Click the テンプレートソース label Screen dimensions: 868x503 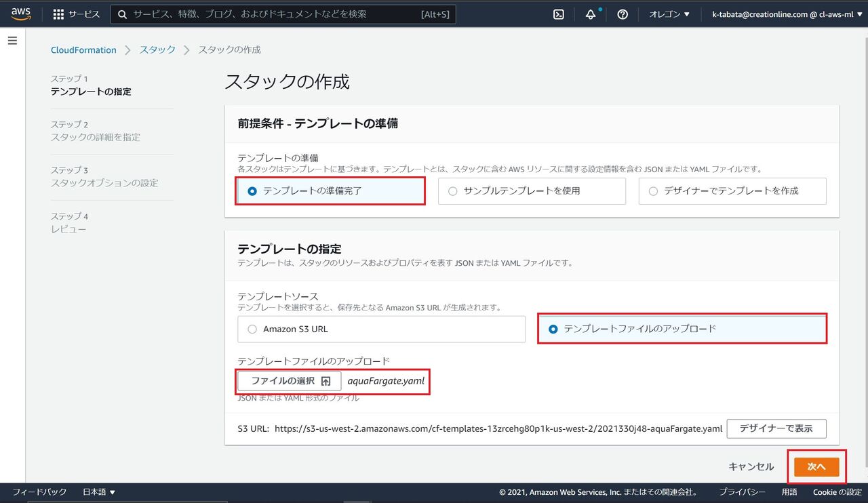coord(278,296)
